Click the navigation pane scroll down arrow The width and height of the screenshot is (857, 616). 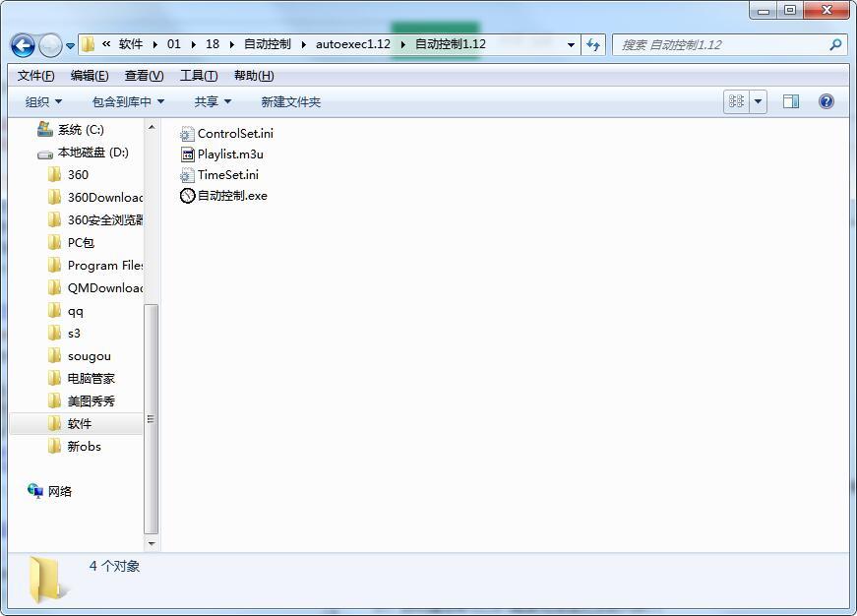click(152, 544)
